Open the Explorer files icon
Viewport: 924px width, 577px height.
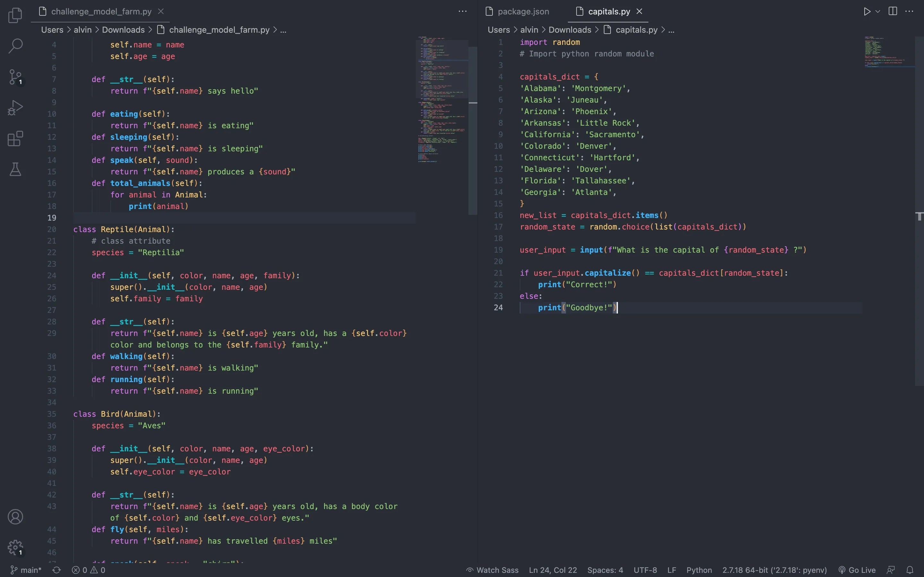pos(15,15)
